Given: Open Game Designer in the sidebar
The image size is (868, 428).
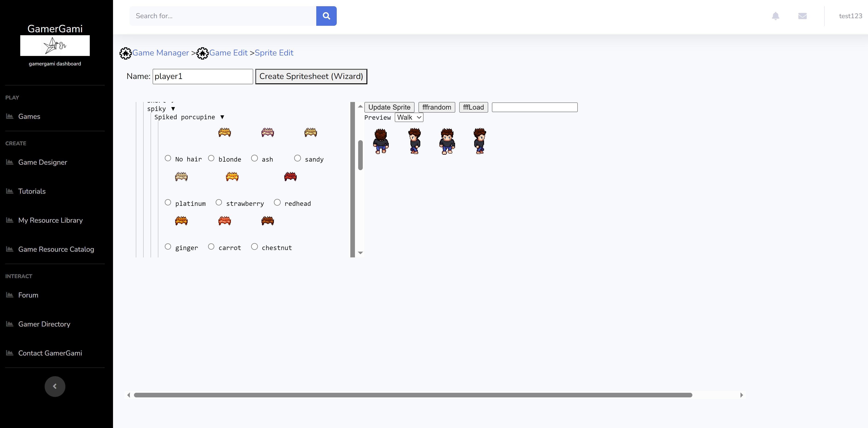Looking at the screenshot, I should [42, 162].
